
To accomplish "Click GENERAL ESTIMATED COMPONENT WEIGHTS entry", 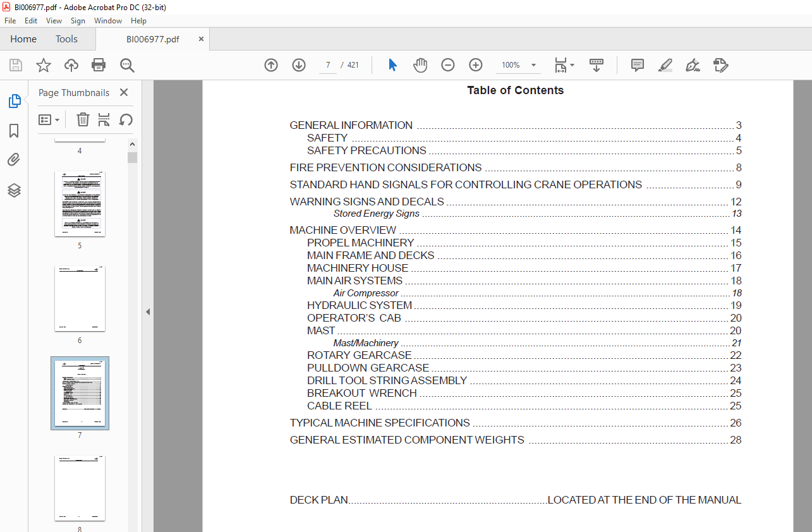I will [x=515, y=440].
